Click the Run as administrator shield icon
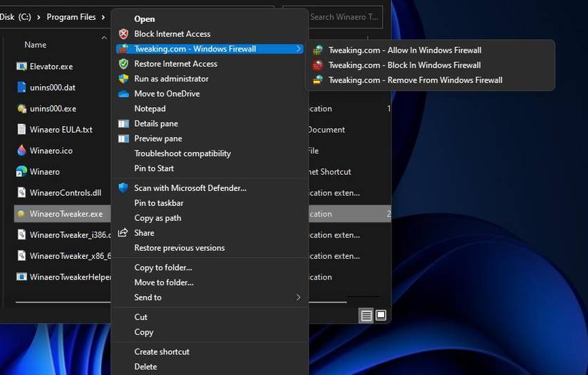Screen dimensions: 588x375 pos(123,79)
